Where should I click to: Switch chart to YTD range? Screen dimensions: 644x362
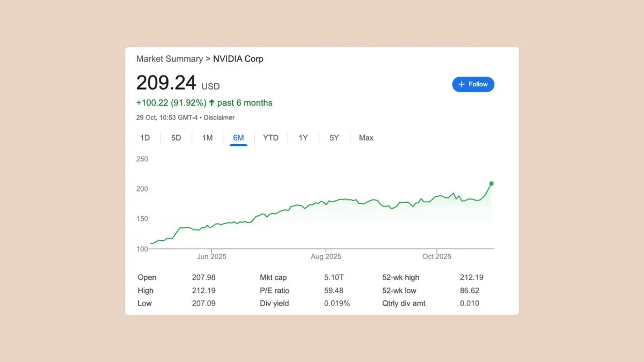pyautogui.click(x=270, y=138)
